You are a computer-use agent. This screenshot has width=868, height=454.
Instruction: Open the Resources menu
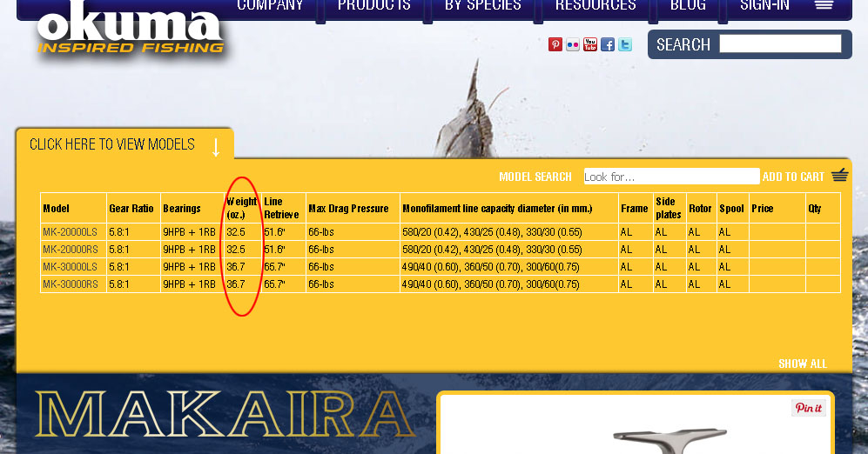pos(595,6)
